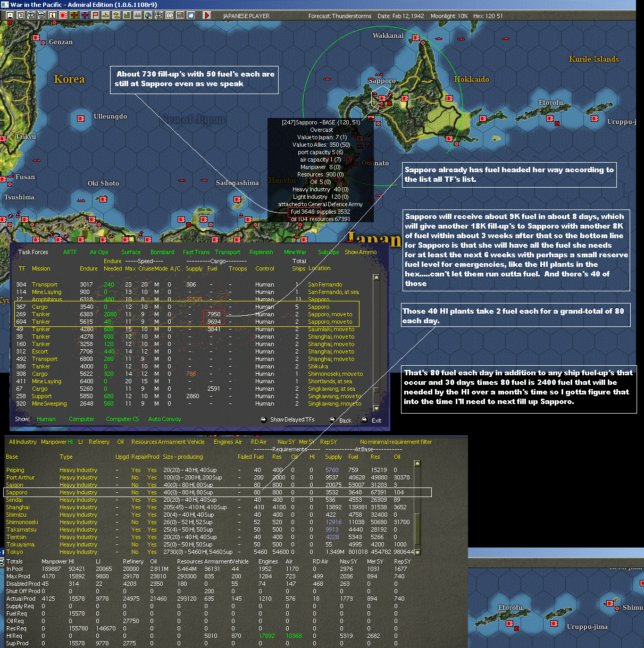The width and height of the screenshot is (644, 648).
Task: Sort task forces by Mission column
Action: 41,268
